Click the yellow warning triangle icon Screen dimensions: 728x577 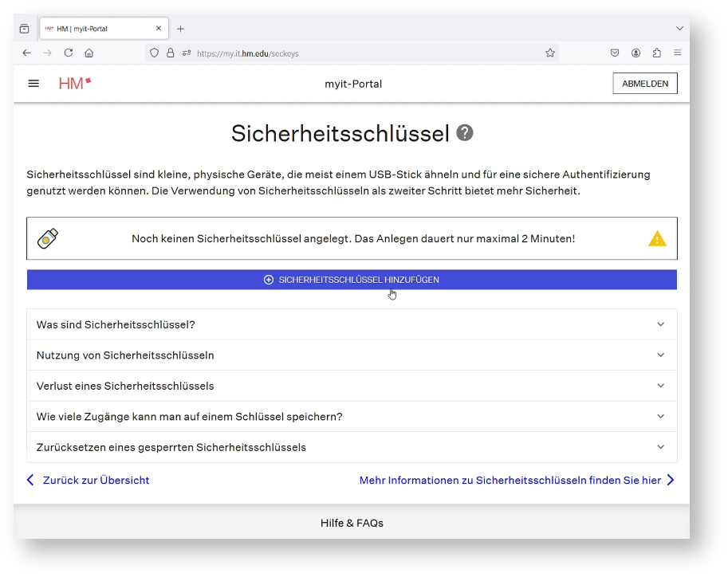(657, 238)
